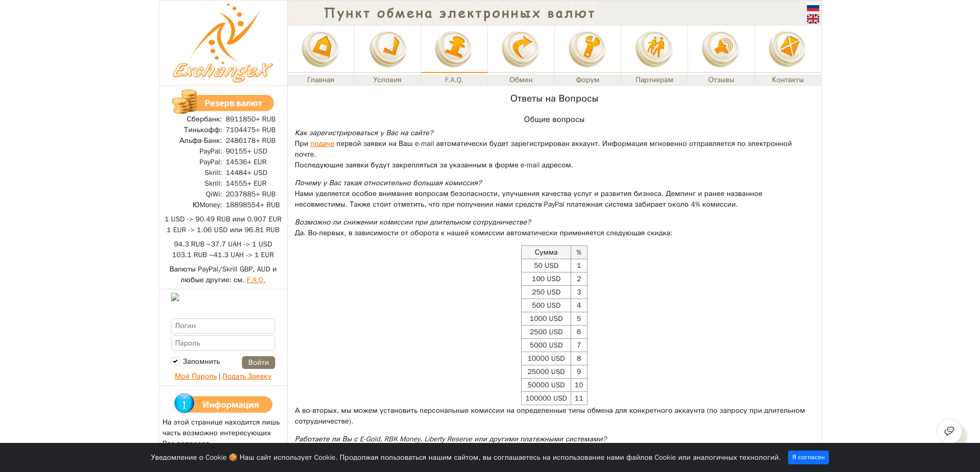Switch to Russian with the flag
The height and width of the screenshot is (472, 980).
813,7
